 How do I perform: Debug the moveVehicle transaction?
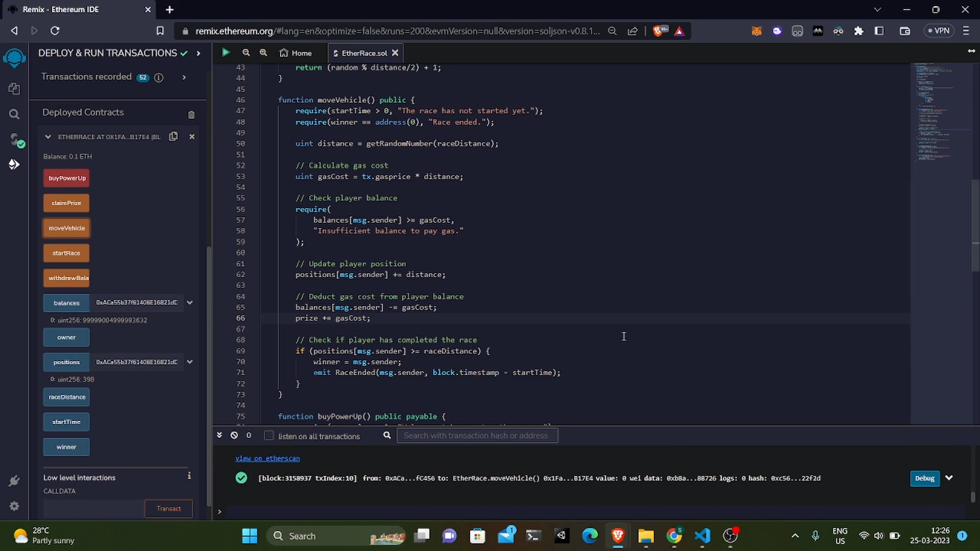(924, 478)
